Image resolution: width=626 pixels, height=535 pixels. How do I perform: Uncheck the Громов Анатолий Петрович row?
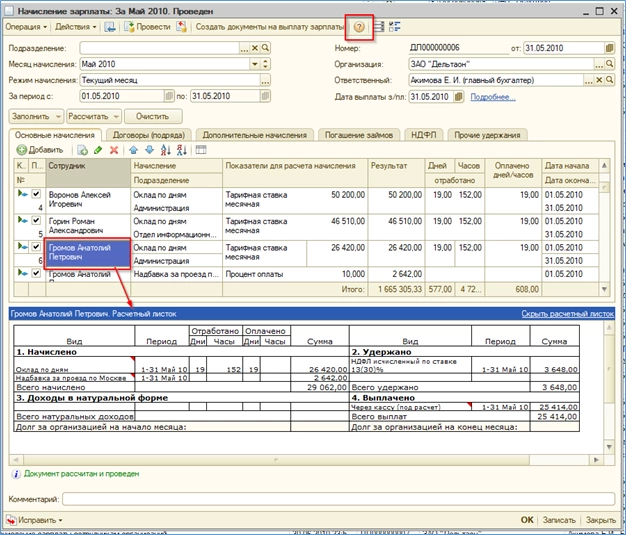(x=36, y=246)
